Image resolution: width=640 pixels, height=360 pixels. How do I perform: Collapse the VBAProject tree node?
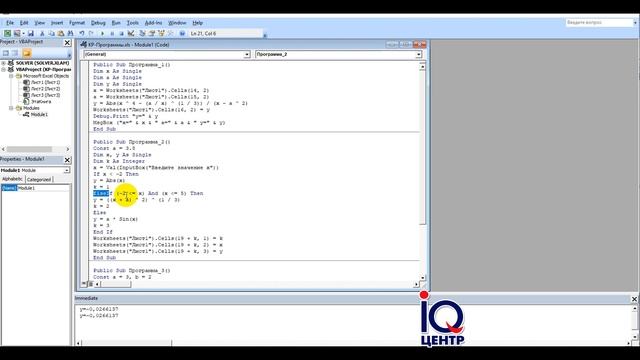4,70
